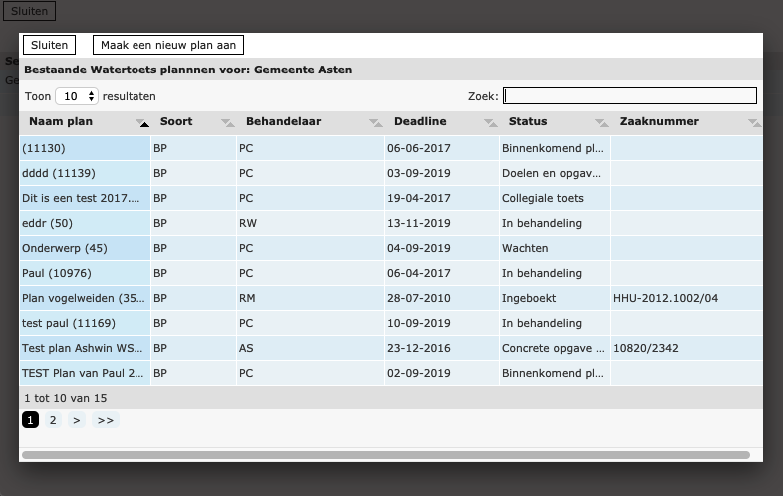Screen dimensions: 783x496
Task: Click Deadline column sort icon
Action: pyautogui.click(x=490, y=123)
